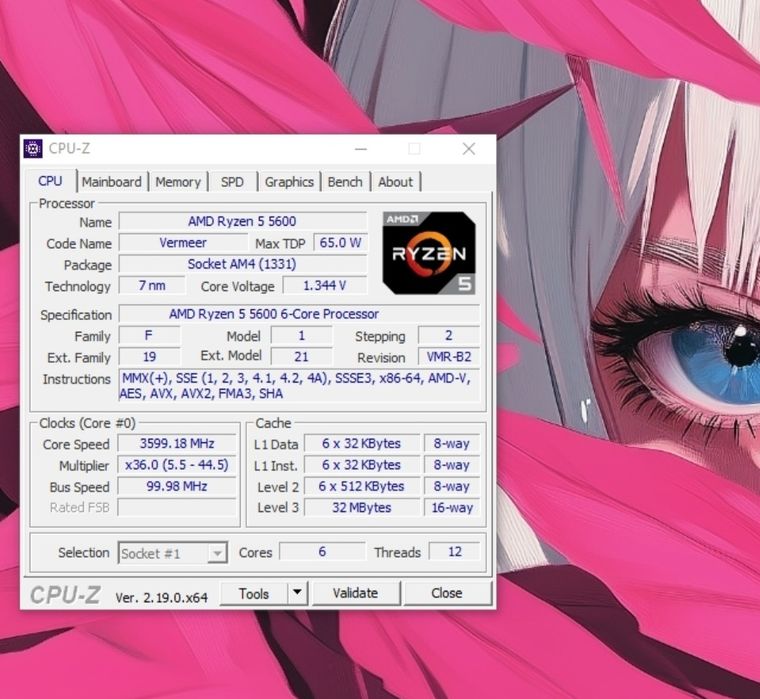Click the Specification field text
This screenshot has height=699, width=760.
click(299, 314)
